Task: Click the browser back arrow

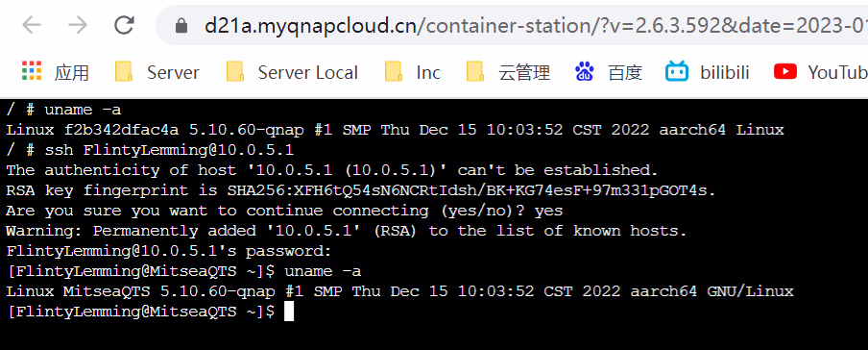Action: coord(32,25)
